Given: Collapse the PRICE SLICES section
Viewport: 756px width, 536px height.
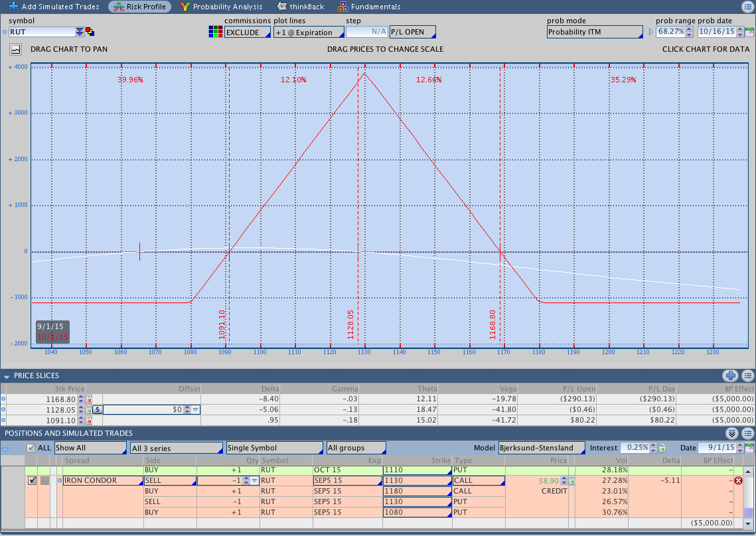Looking at the screenshot, I should (6, 376).
